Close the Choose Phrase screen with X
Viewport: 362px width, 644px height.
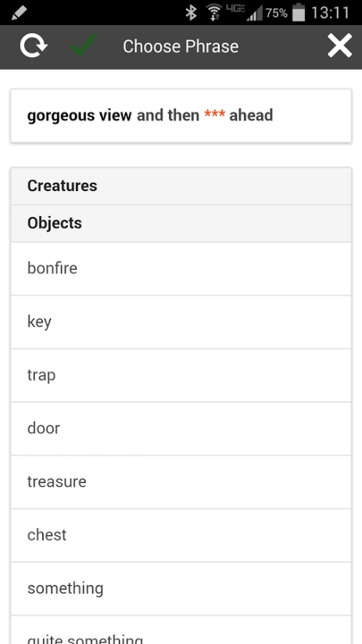click(339, 45)
